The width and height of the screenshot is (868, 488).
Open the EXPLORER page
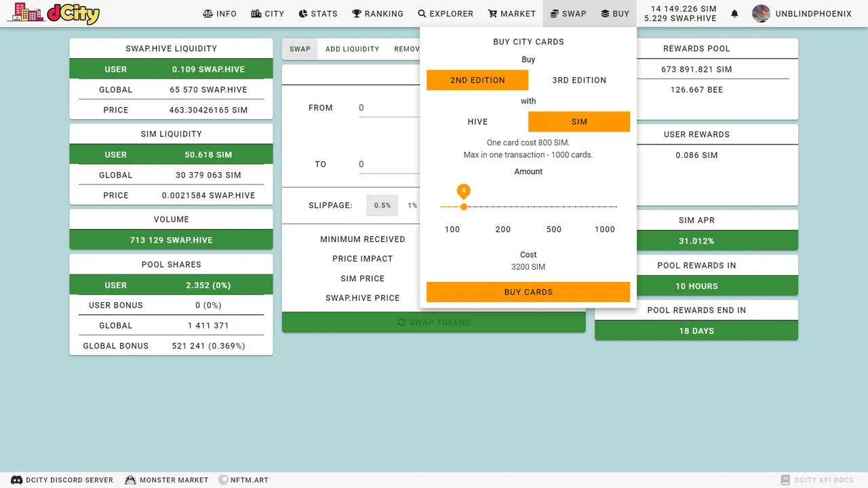[x=446, y=14]
